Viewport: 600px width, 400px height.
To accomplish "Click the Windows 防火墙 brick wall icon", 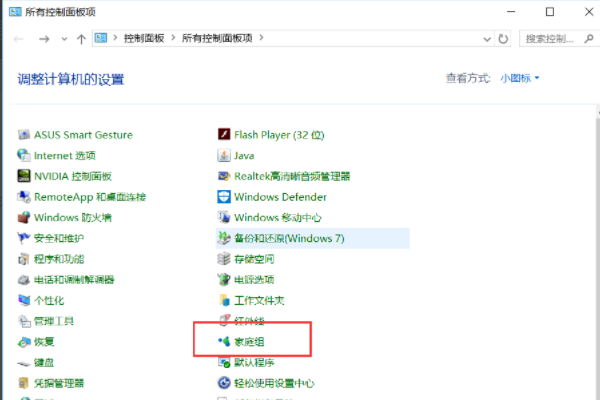I will pyautogui.click(x=24, y=217).
